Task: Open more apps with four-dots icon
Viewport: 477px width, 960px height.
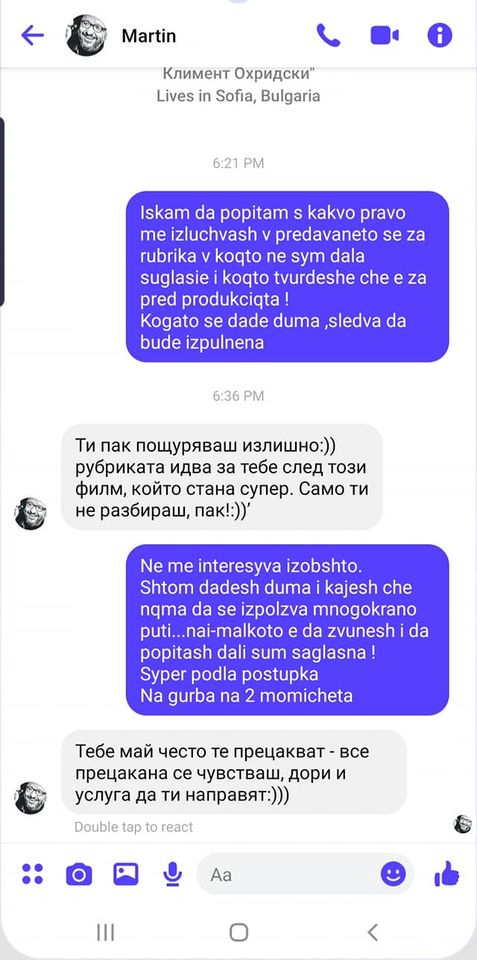Action: click(32, 874)
